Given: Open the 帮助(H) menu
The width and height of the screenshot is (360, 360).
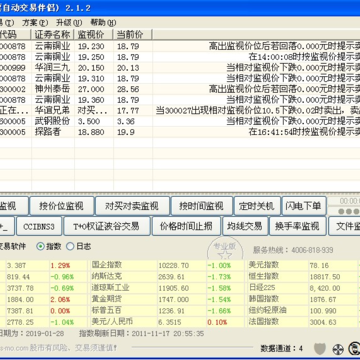Looking at the screenshot, I should point(103,23).
